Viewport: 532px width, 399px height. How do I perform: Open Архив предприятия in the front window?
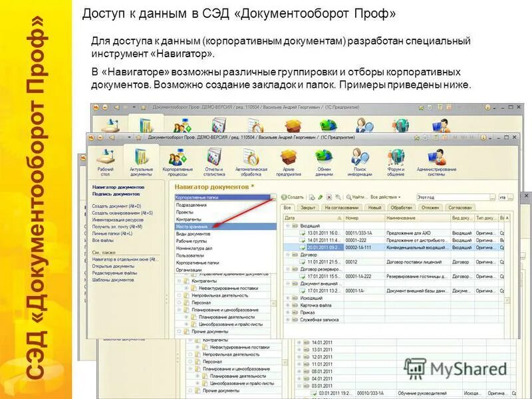[x=289, y=162]
